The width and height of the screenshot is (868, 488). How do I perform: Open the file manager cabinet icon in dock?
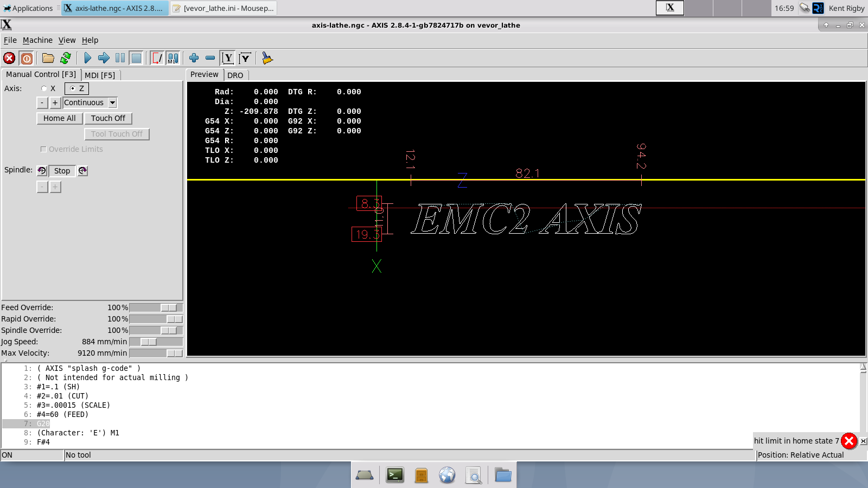422,476
